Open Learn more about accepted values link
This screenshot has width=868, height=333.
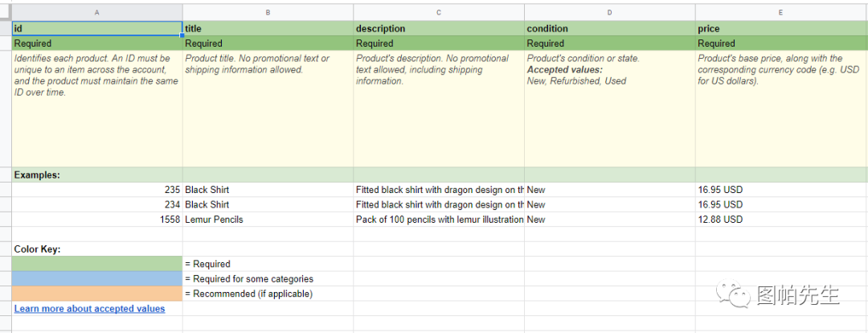[x=90, y=309]
